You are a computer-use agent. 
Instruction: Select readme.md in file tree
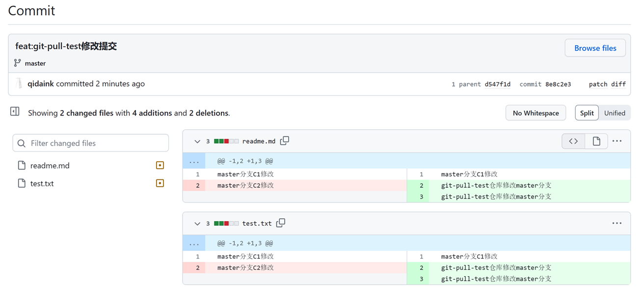[50, 166]
